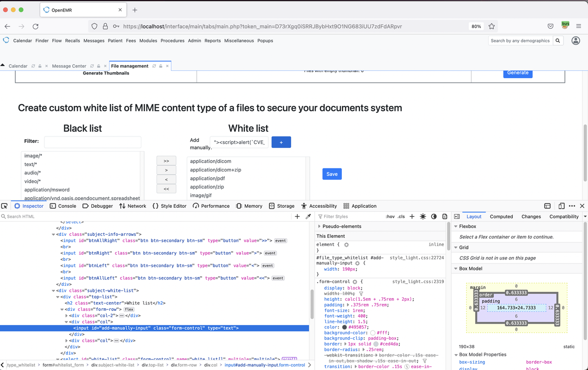Open a new browser tab with plus

[x=135, y=10]
